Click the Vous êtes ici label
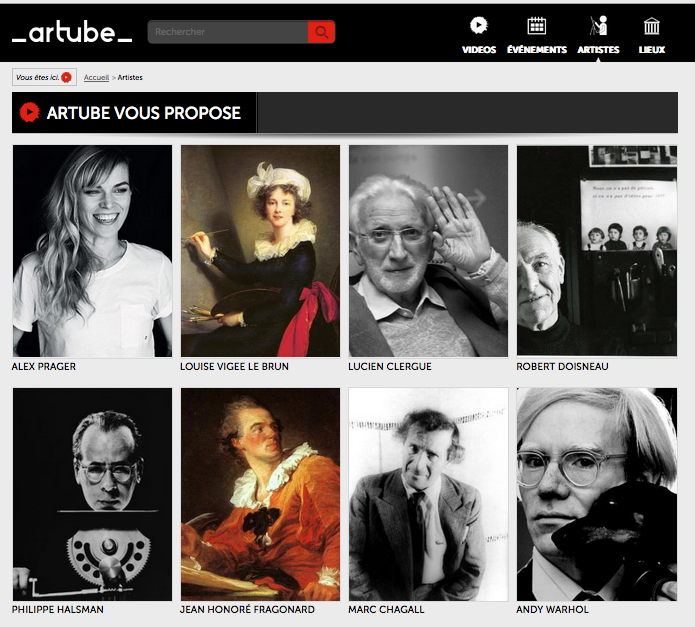The height and width of the screenshot is (627, 695). (x=38, y=77)
